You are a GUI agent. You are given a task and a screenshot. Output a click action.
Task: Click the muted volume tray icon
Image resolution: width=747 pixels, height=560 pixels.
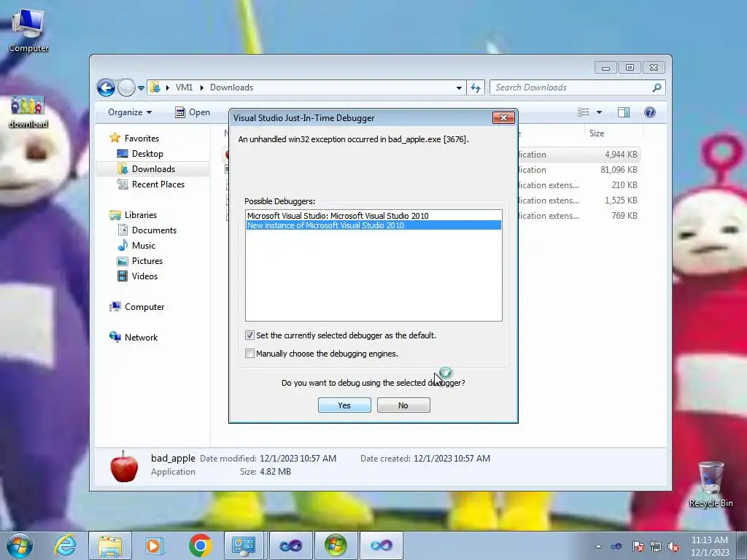click(x=673, y=546)
